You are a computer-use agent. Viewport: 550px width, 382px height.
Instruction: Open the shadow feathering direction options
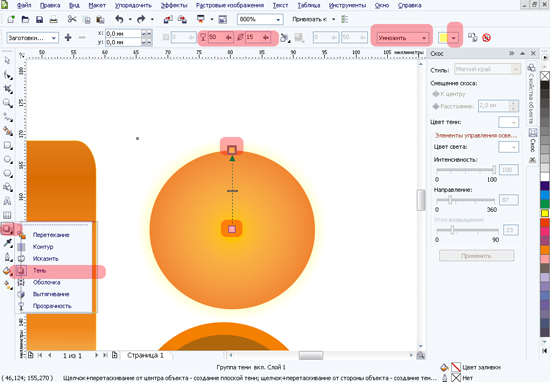point(285,38)
